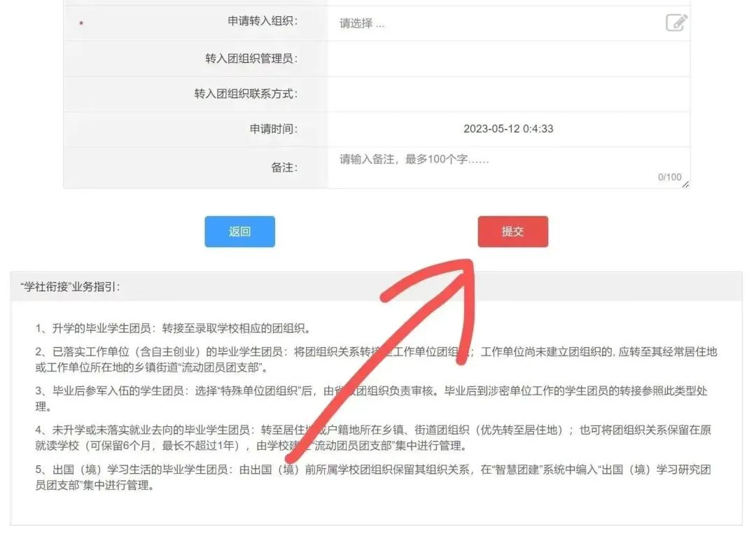Click the 2023-05-12 application time value
756x543 pixels.
pos(508,129)
